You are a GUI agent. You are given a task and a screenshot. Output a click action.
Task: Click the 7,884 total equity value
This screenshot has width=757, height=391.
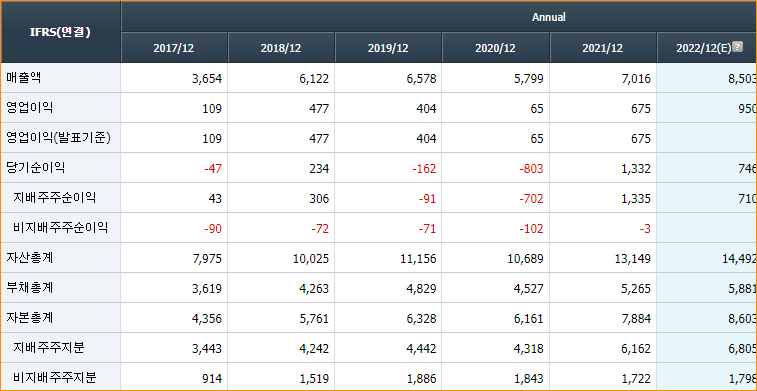point(635,318)
